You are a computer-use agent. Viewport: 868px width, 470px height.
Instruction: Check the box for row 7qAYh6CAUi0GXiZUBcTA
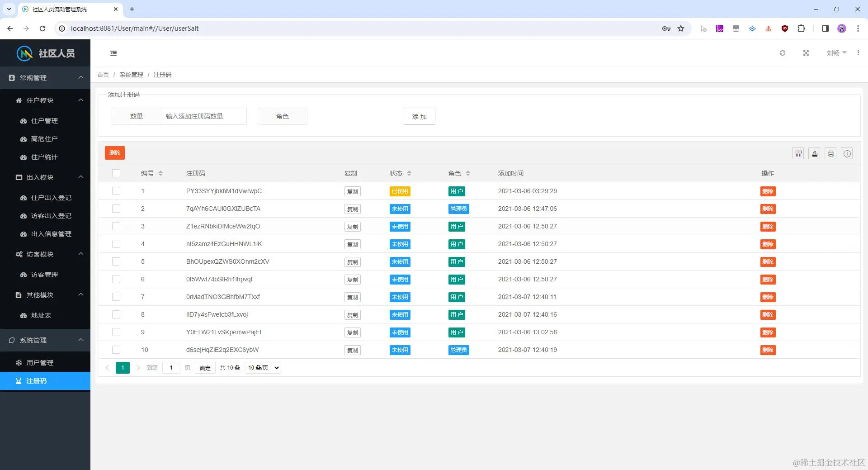click(116, 209)
